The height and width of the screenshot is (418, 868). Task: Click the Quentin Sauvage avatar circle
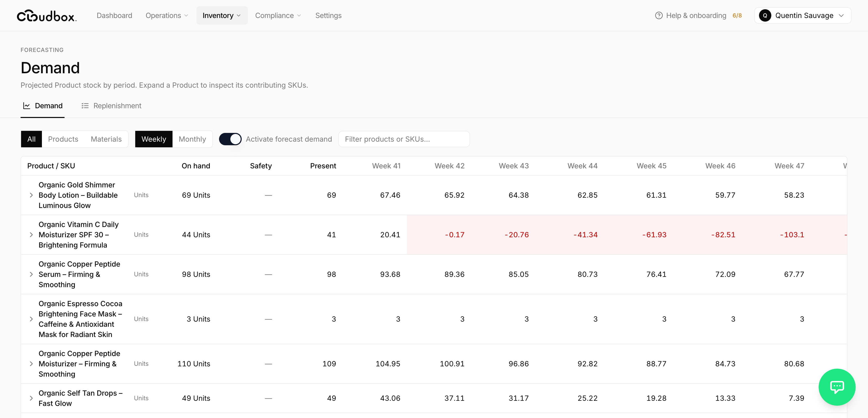point(765,15)
